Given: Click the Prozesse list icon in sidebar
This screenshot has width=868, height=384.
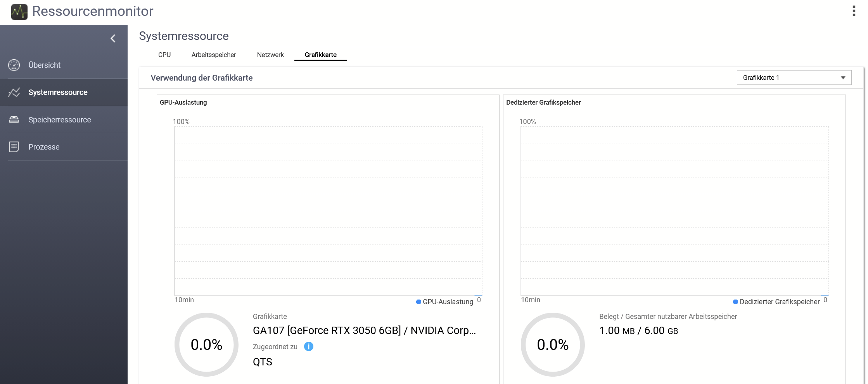Looking at the screenshot, I should click(x=14, y=147).
